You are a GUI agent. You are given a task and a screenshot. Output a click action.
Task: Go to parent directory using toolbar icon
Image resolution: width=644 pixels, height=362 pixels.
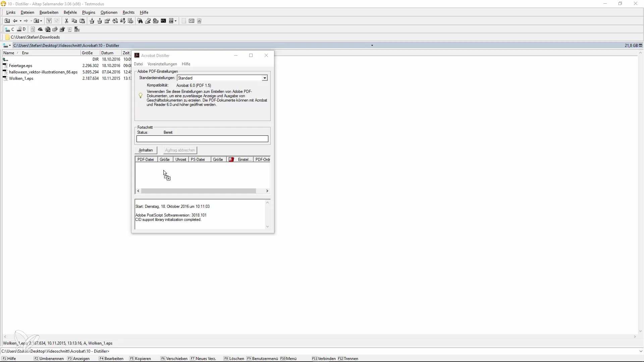(x=7, y=21)
